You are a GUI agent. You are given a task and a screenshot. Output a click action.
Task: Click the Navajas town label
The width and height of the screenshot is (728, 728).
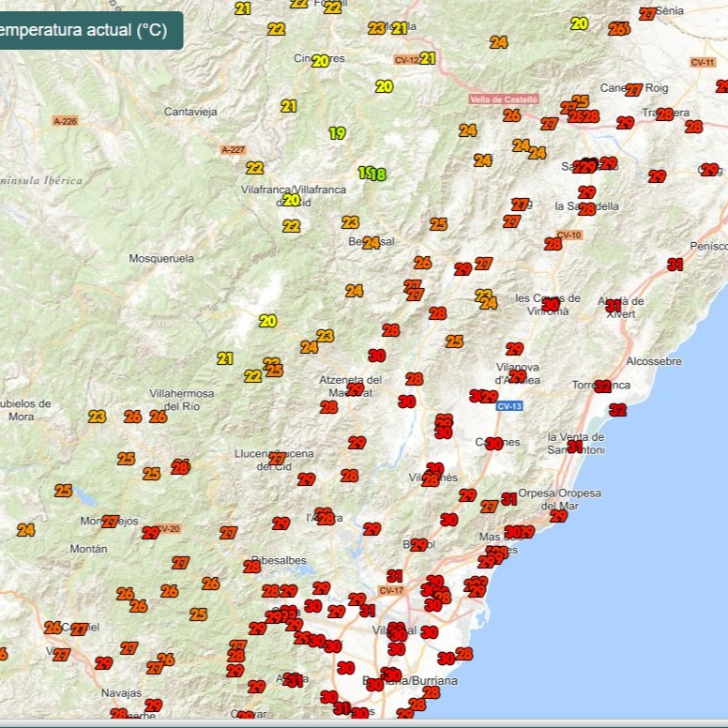[x=122, y=693]
